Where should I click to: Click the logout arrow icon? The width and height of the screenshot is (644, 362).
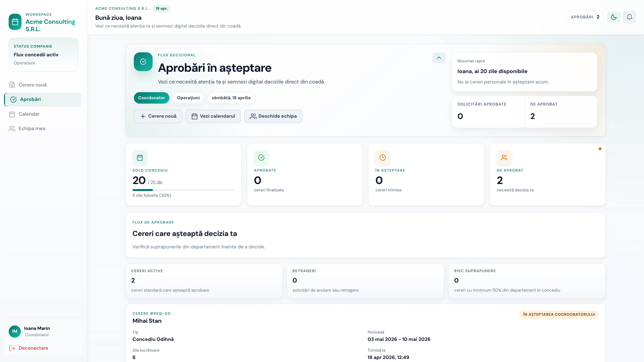[x=12, y=348]
